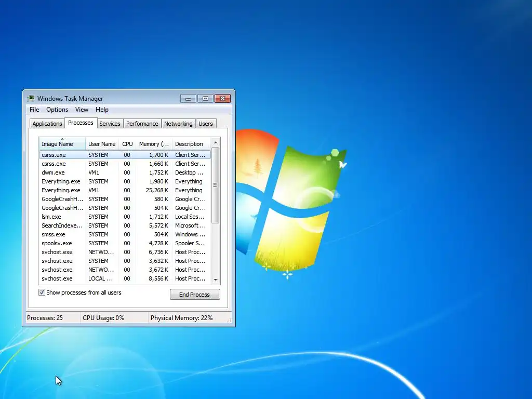
Task: Select the GoogleCrashH... process using 504 K
Action: [125, 208]
